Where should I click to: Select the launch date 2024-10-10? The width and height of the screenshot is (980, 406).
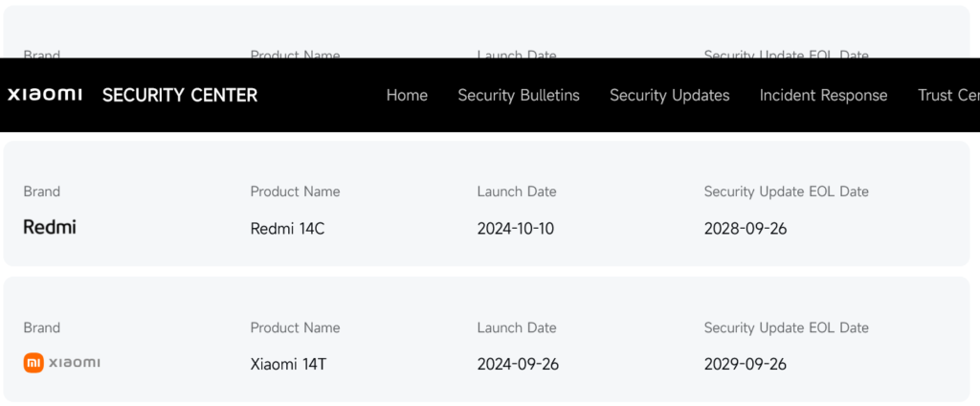516,229
